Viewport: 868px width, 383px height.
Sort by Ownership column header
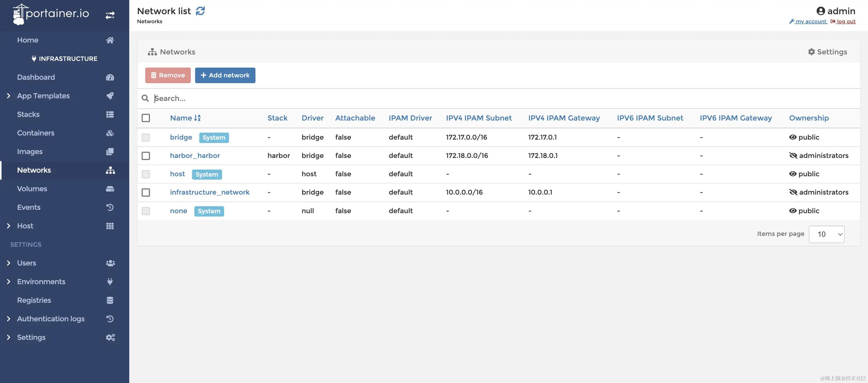point(809,118)
